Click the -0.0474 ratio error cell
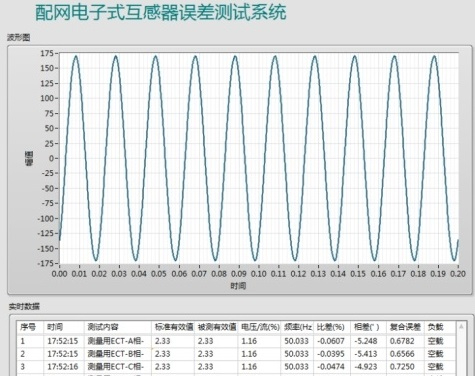This screenshot has width=475, height=376. point(331,367)
